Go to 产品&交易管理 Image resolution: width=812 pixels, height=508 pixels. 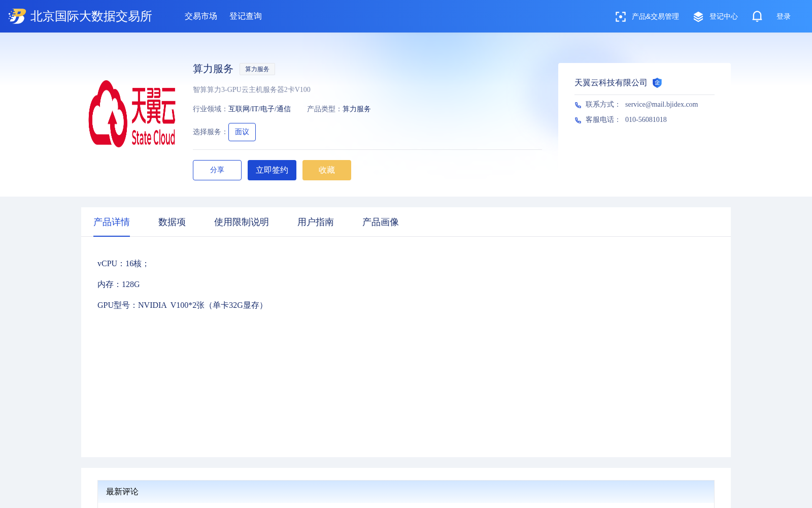(655, 17)
